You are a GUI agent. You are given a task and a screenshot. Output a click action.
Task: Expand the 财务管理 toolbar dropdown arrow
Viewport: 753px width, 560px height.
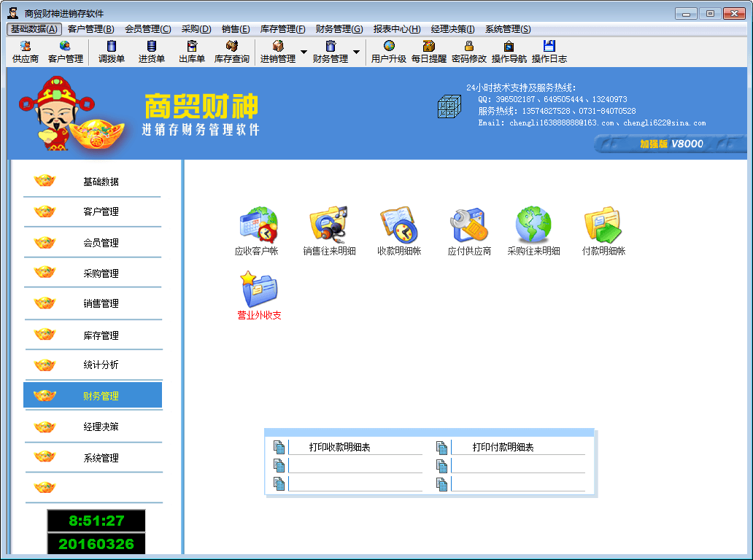(356, 52)
